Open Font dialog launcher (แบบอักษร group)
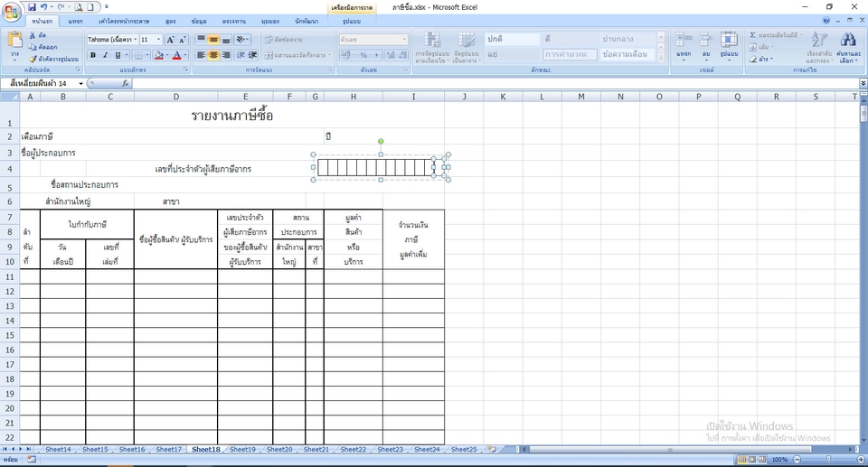868x467 pixels. point(186,70)
